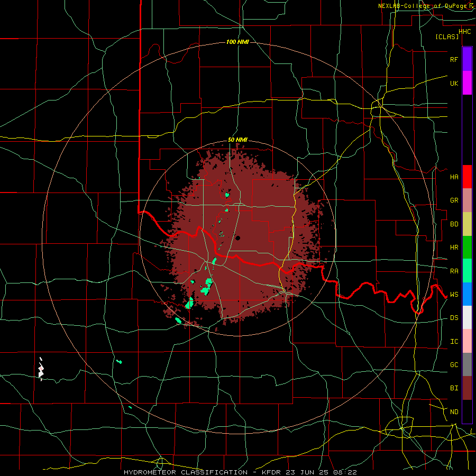476x476 pixels.
Task: Select the WS wet snow blue swatch
Action: [x=467, y=294]
